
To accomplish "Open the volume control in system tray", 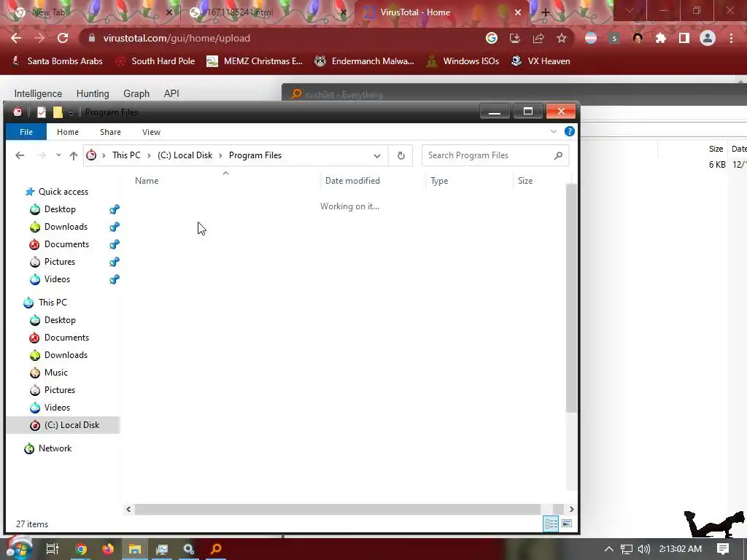I will pos(644,549).
